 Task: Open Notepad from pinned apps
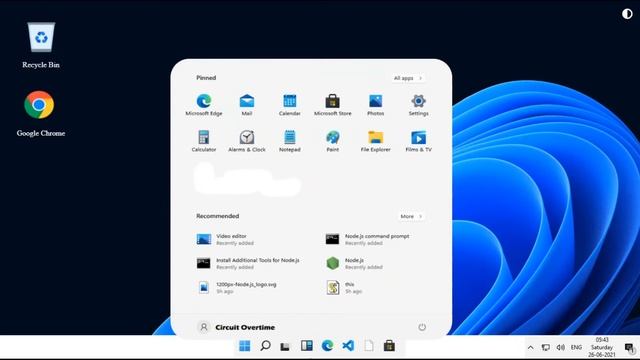point(289,141)
